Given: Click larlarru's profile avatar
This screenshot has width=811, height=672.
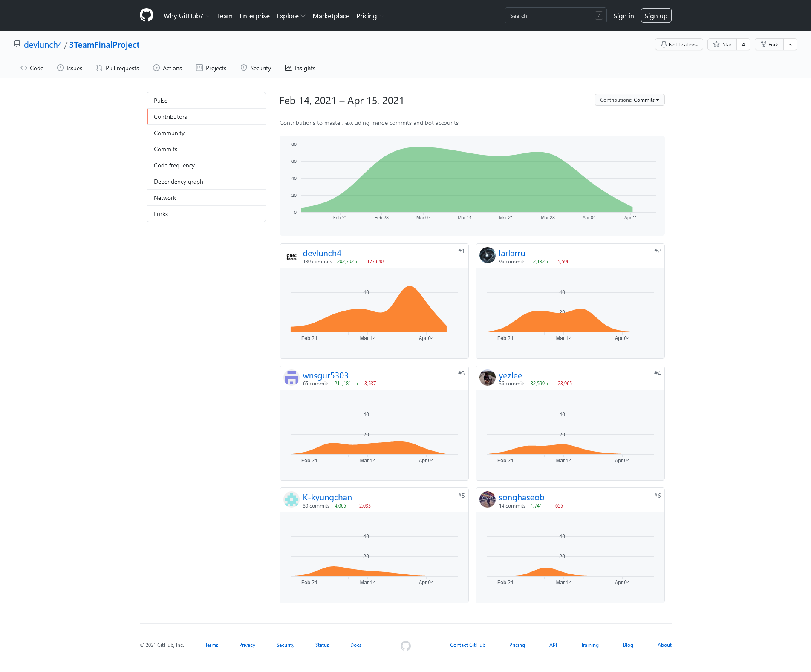Looking at the screenshot, I should [487, 256].
